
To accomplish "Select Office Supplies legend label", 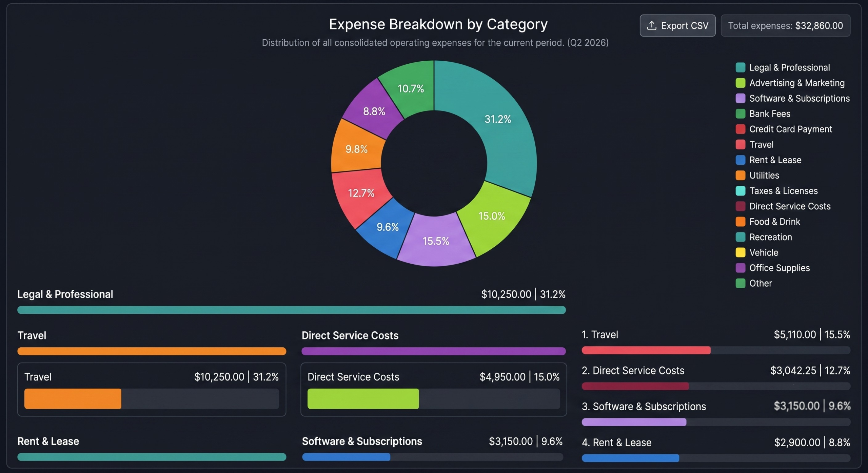I will click(x=780, y=268).
